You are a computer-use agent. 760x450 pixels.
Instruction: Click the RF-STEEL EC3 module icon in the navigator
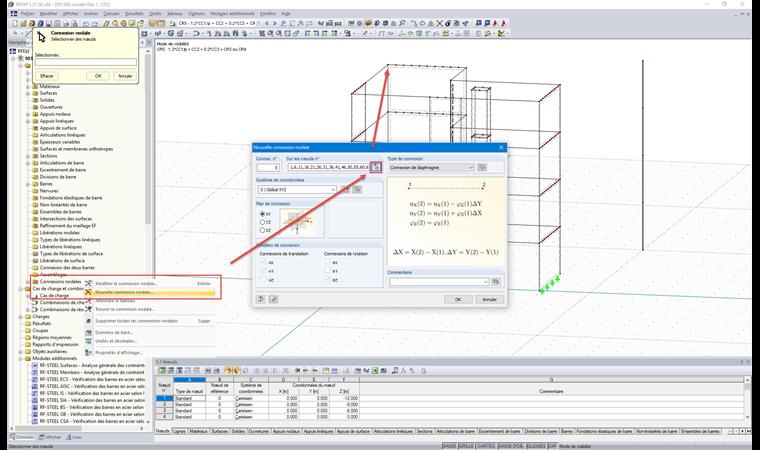[35, 379]
